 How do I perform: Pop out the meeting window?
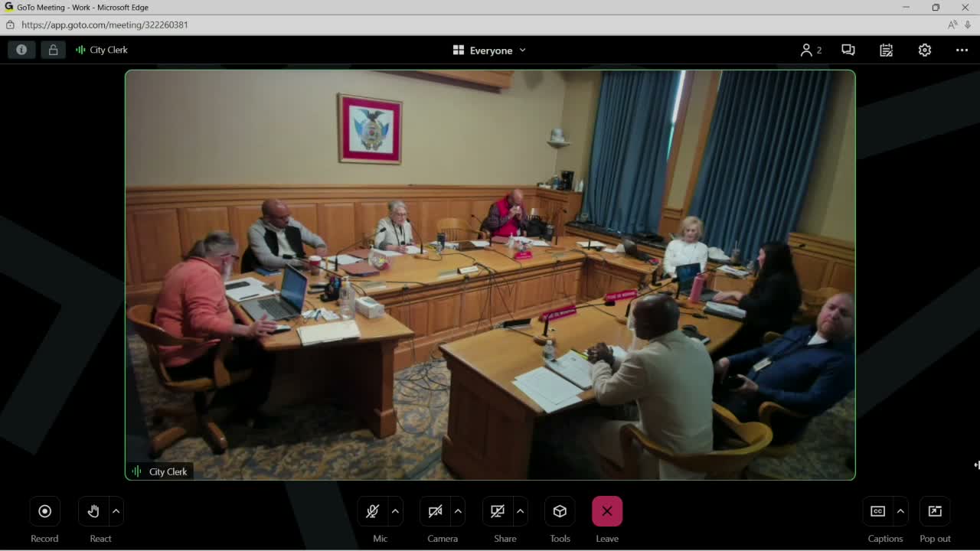click(935, 511)
